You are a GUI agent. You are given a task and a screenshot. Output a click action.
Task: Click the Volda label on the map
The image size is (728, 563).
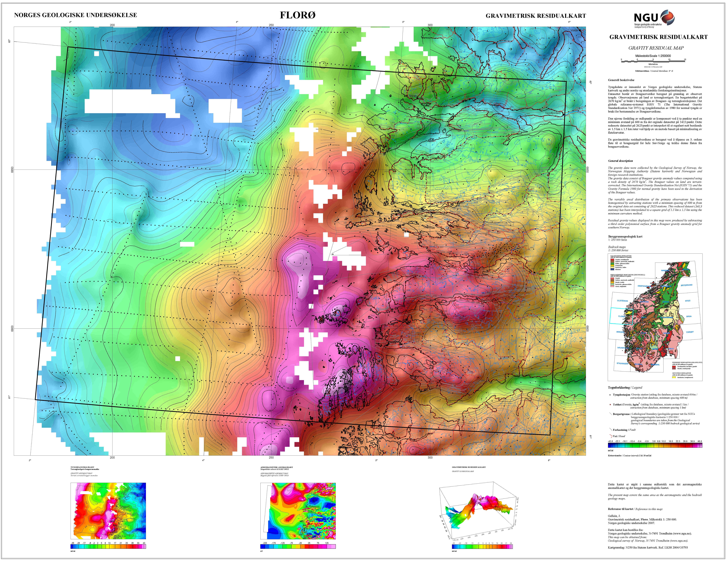(574, 30)
